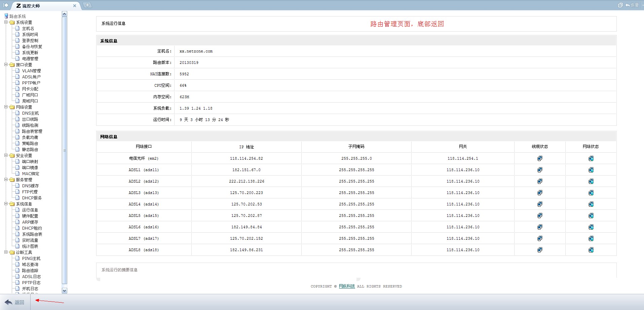Click the cable status icon for ADSL6
This screenshot has height=310, width=644.
540,227
